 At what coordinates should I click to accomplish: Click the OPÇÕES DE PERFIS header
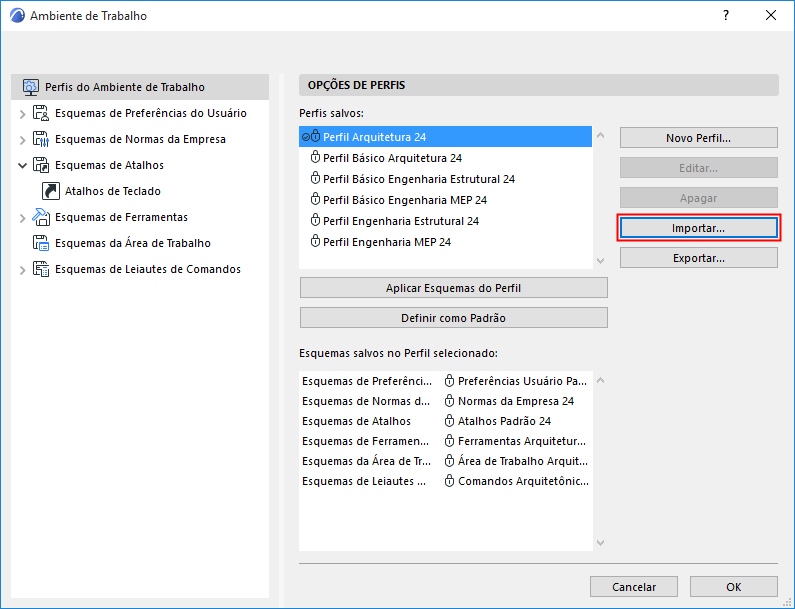click(538, 85)
